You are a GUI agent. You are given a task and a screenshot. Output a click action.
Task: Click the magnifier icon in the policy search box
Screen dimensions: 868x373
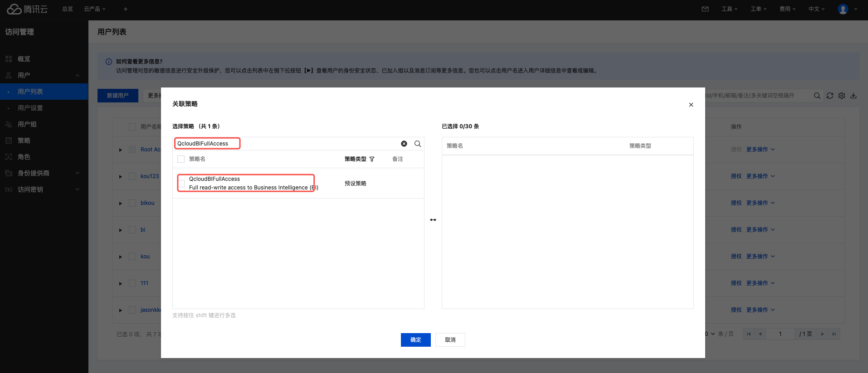(418, 144)
